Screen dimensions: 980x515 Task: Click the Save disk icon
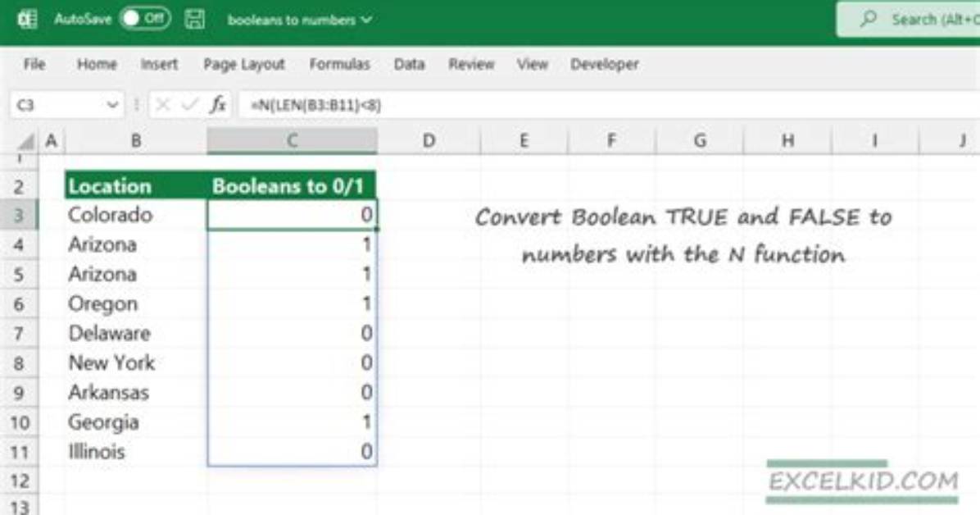(194, 20)
